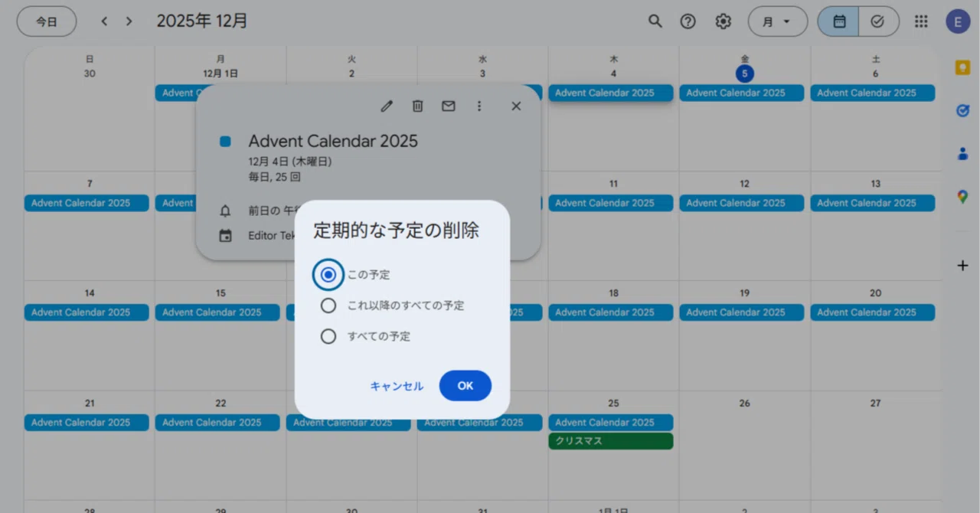The height and width of the screenshot is (513, 980).
Task: Open Advent Calendar 2025 event on December 7
Action: click(87, 203)
